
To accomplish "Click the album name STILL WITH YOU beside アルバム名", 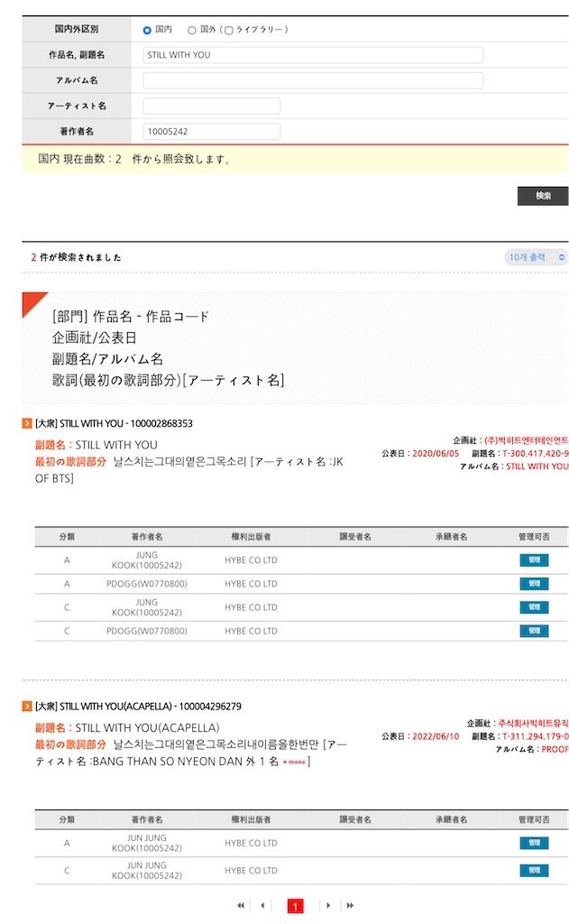I will click(537, 467).
